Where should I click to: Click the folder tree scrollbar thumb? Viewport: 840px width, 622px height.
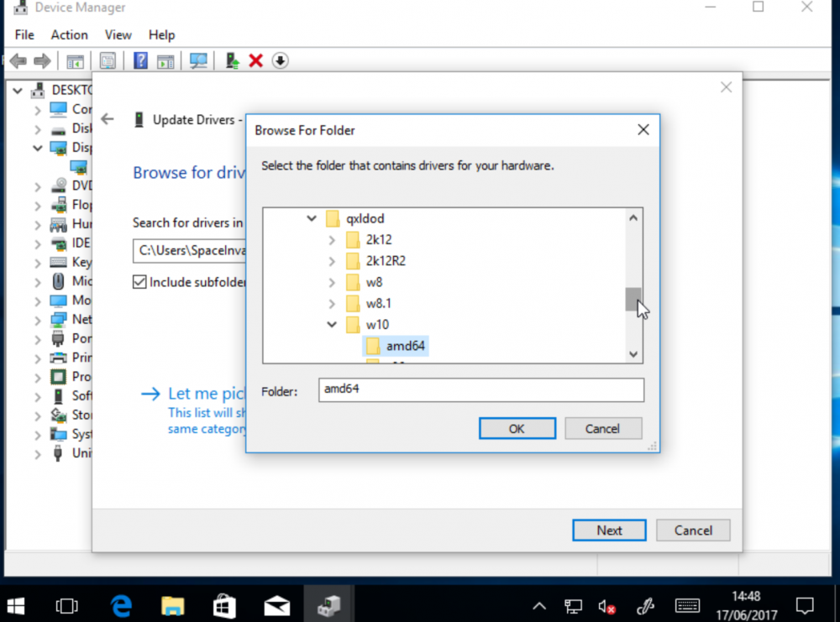[x=633, y=299]
